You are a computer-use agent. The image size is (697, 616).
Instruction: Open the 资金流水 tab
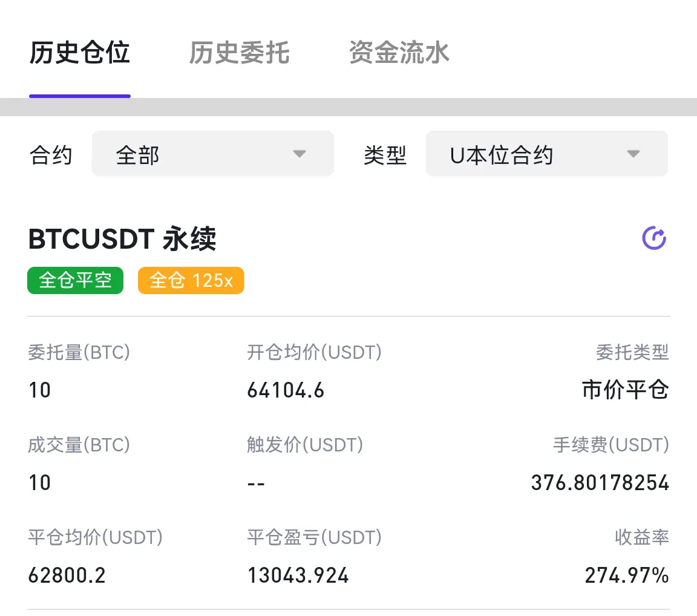pos(399,53)
